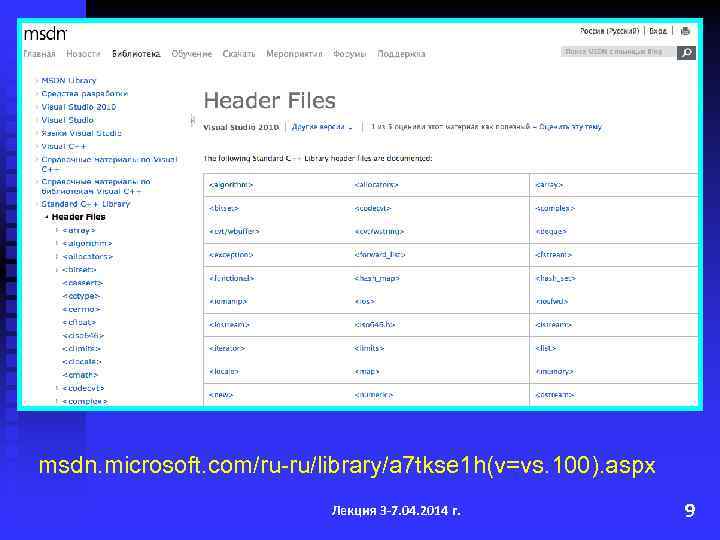Open the <bitset> table link

pyautogui.click(x=224, y=208)
